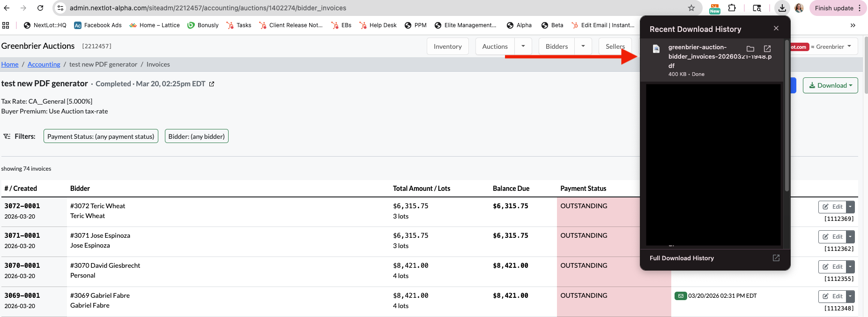Image resolution: width=868 pixels, height=317 pixels.
Task: Reload the page with refresh icon
Action: coord(40,8)
